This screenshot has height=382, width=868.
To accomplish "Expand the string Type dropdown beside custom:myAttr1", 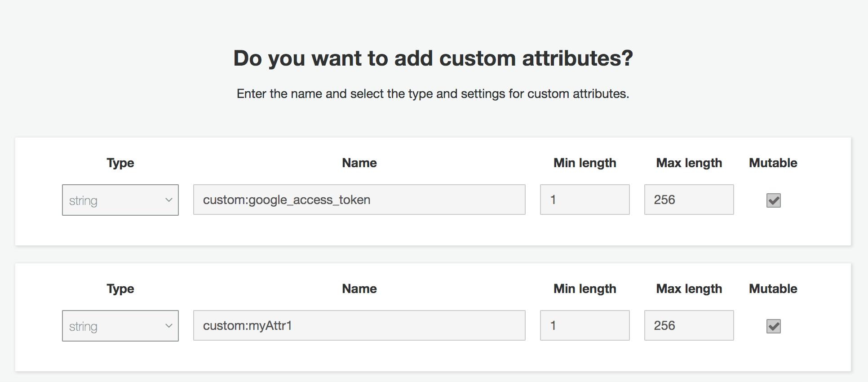I will 120,326.
